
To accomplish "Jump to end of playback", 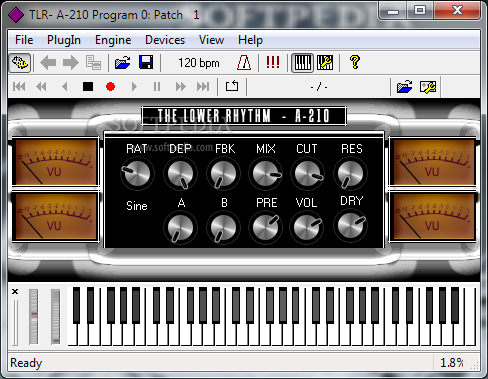I will tap(203, 87).
